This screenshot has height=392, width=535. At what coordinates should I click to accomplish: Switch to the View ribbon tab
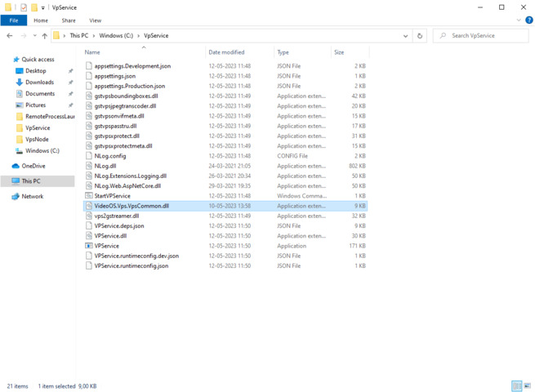pyautogui.click(x=95, y=20)
